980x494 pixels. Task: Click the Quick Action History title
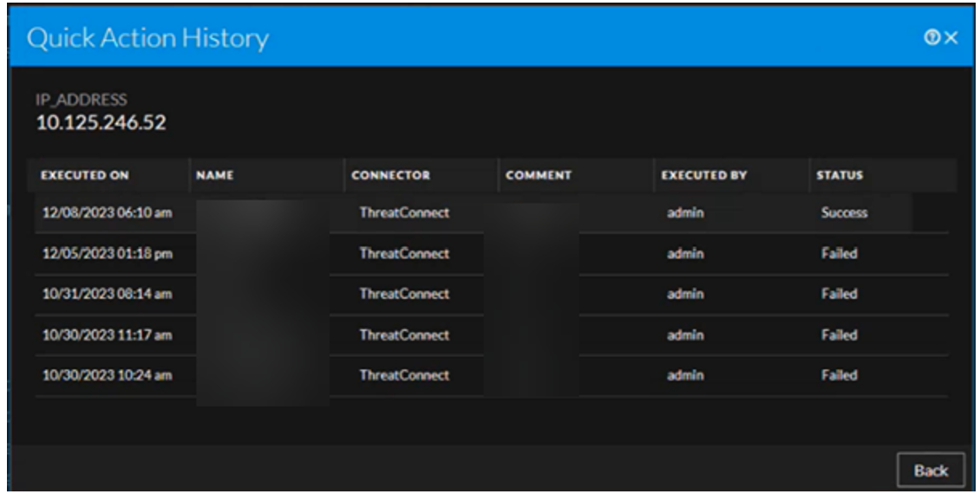tap(148, 38)
